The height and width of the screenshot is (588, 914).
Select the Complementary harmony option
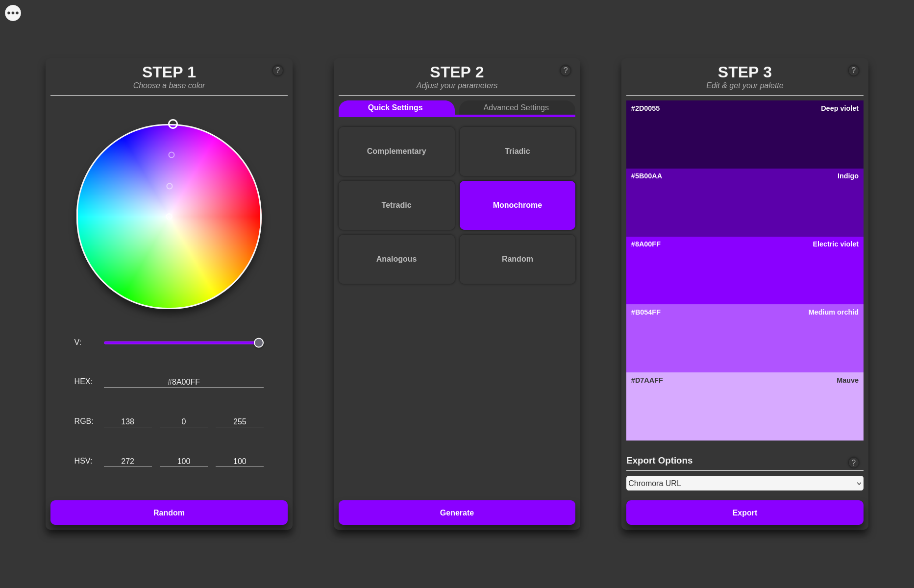(x=396, y=151)
